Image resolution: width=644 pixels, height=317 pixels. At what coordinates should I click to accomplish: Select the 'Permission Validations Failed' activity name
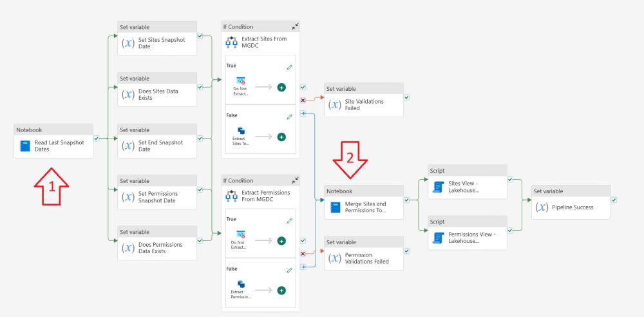[x=367, y=258]
